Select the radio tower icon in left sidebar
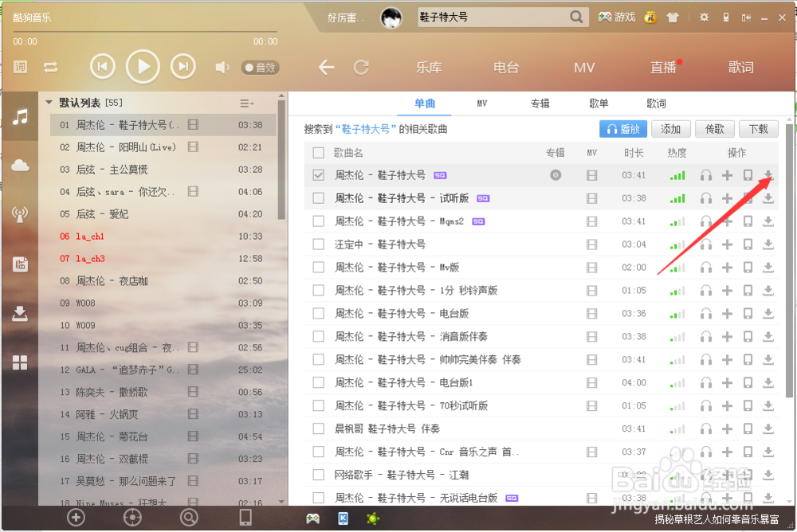 pos(20,215)
